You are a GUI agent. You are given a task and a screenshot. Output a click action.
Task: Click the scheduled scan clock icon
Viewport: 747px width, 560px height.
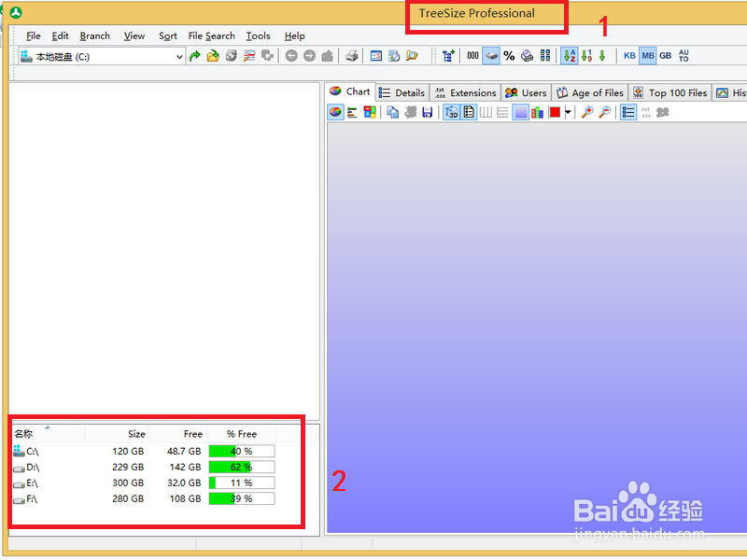(x=394, y=56)
